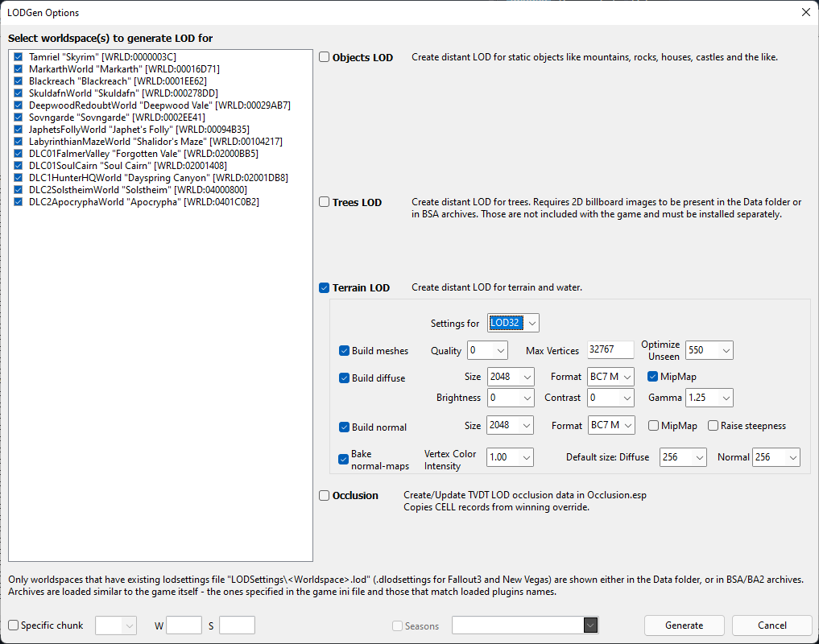Open the Quality dropdown
Viewport: 819px width, 644px height.
tap(500, 350)
